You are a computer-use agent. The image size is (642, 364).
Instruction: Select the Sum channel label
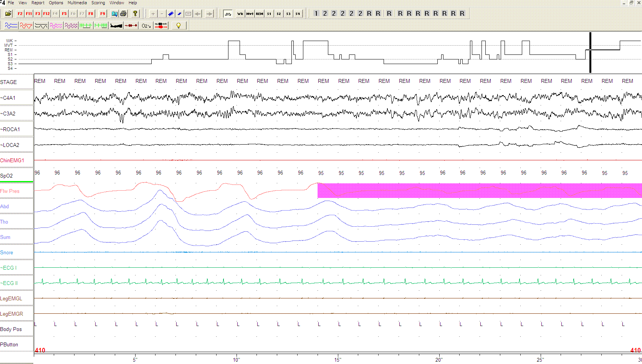(x=17, y=237)
